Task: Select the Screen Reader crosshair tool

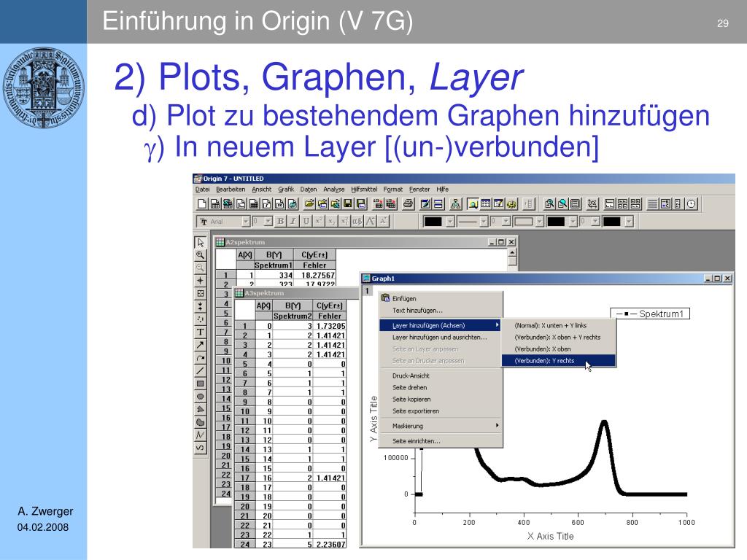Action: [x=201, y=281]
